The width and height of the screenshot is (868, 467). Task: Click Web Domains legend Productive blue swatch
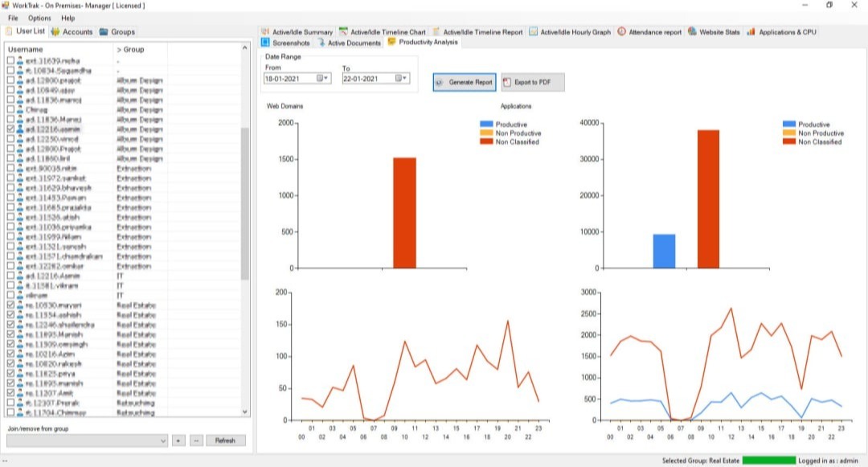pyautogui.click(x=486, y=125)
